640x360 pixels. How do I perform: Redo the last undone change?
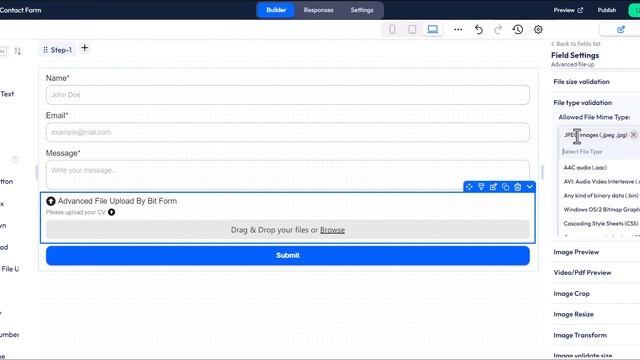coord(498,29)
